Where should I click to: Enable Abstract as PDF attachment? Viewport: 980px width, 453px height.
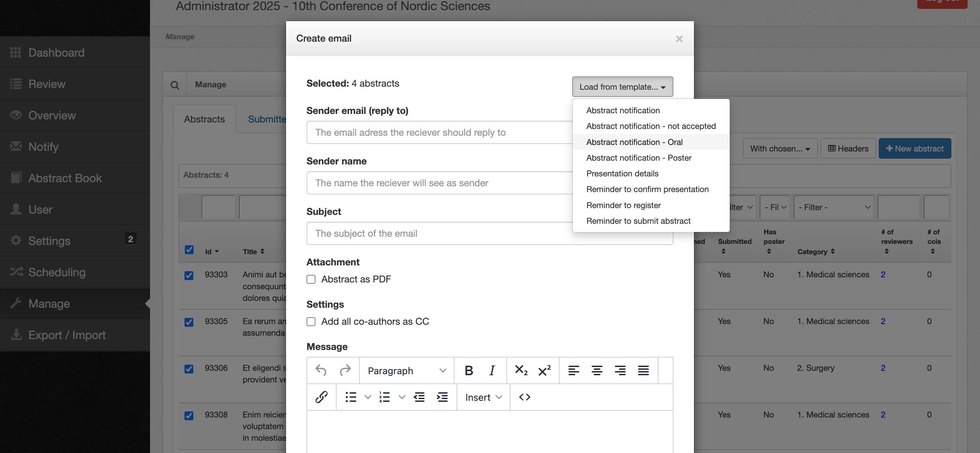click(311, 279)
